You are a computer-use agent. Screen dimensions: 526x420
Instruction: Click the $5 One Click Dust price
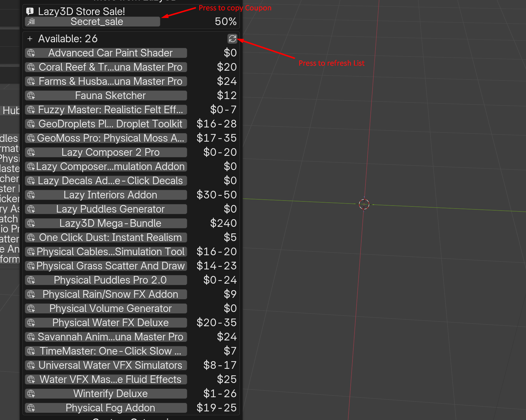[x=230, y=238]
